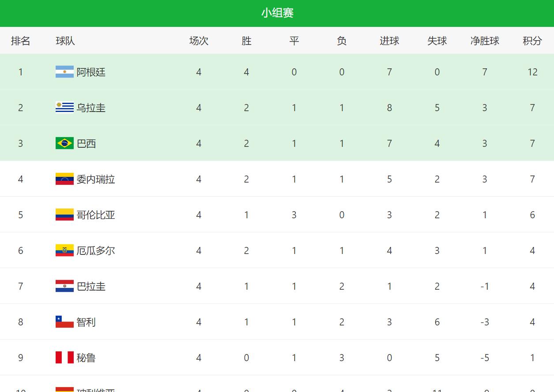The image size is (554, 392).
Task: Select the 小组赛 tab header
Action: [x=277, y=13]
